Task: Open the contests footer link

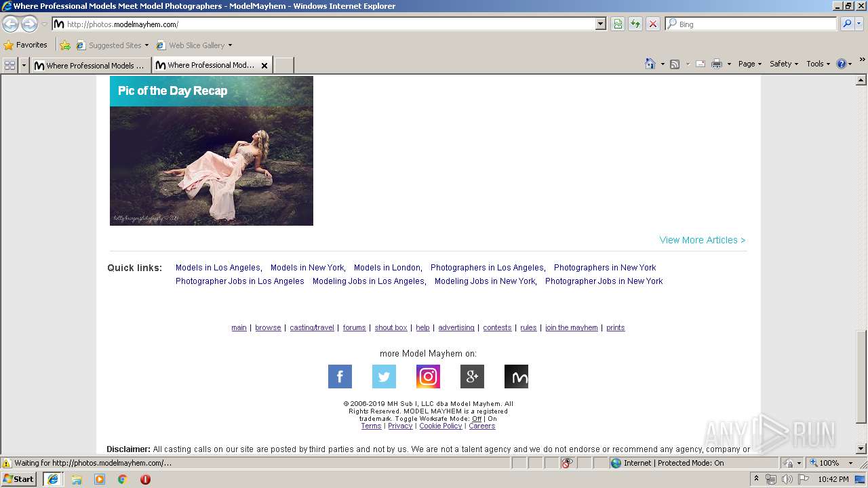Action: pos(497,327)
